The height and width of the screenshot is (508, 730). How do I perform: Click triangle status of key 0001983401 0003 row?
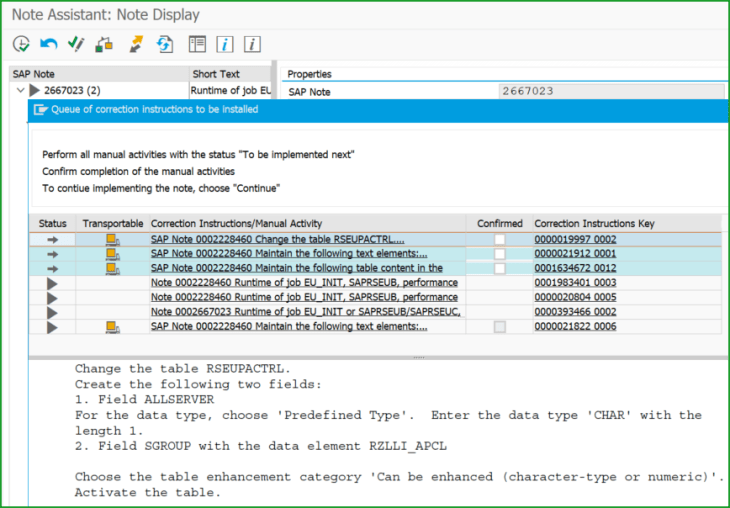click(52, 284)
